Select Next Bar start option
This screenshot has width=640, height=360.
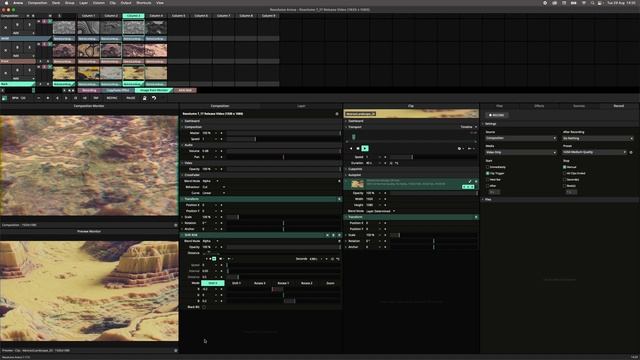point(487,180)
